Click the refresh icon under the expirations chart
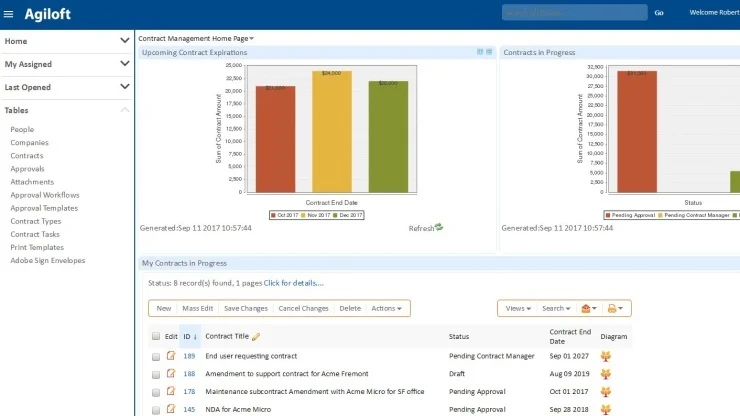740x416 pixels. point(438,228)
